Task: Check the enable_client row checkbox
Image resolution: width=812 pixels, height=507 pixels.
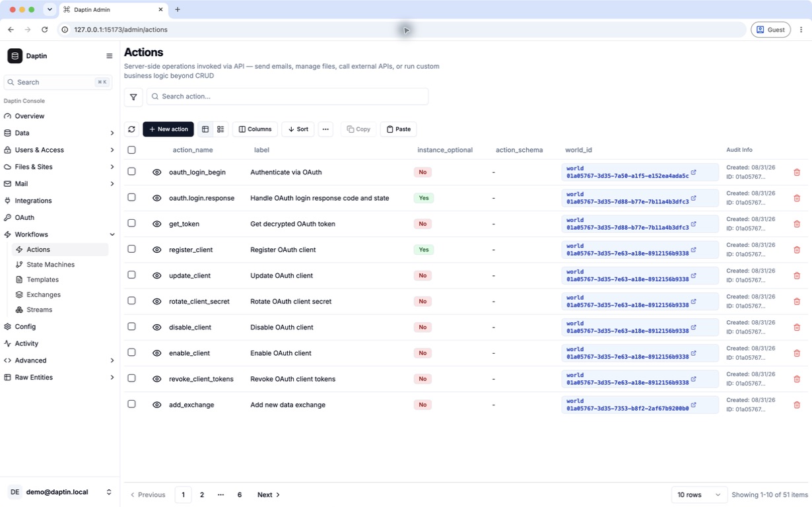Action: pos(131,353)
